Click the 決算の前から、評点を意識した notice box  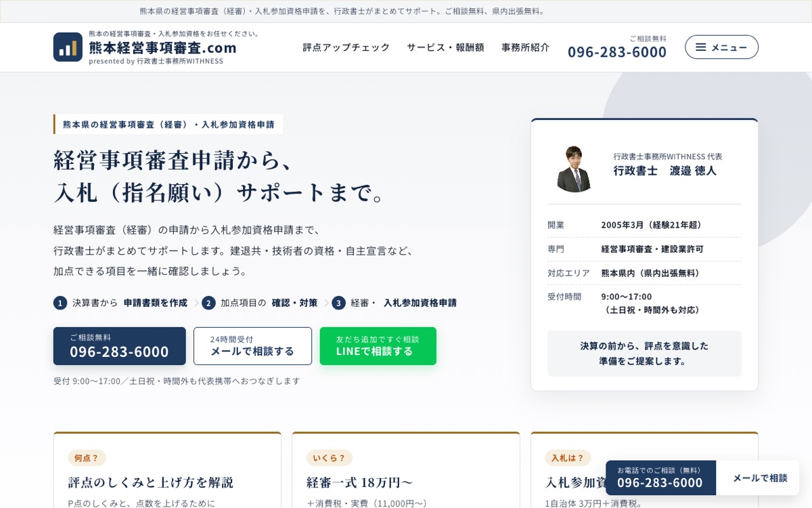point(644,354)
